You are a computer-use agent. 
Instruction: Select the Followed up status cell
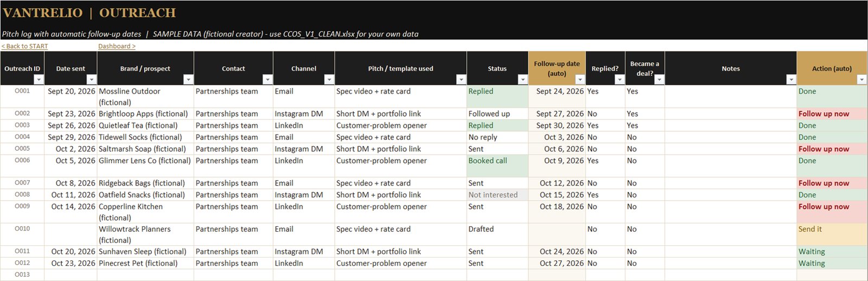(497, 114)
